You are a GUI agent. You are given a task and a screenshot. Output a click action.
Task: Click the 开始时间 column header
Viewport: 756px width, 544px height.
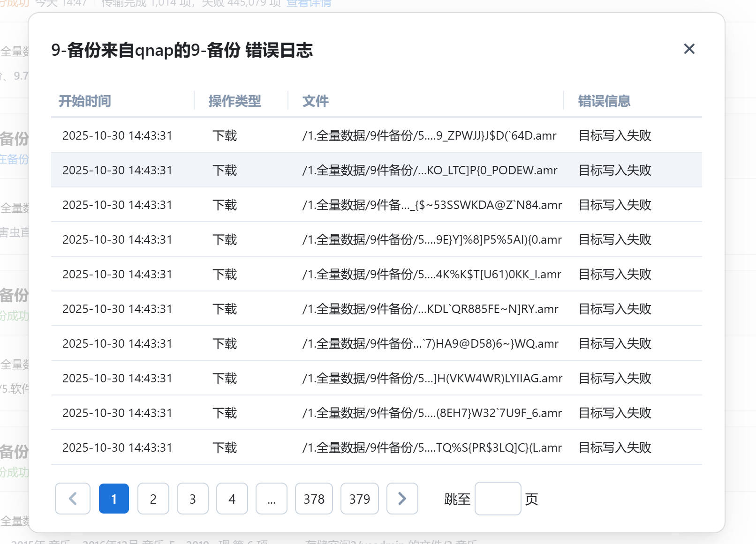pyautogui.click(x=85, y=101)
